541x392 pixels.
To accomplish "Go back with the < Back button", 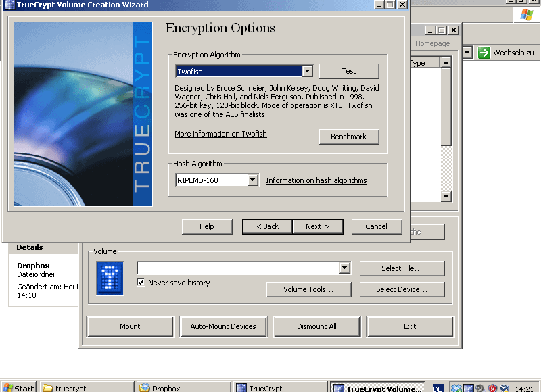I will click(267, 226).
